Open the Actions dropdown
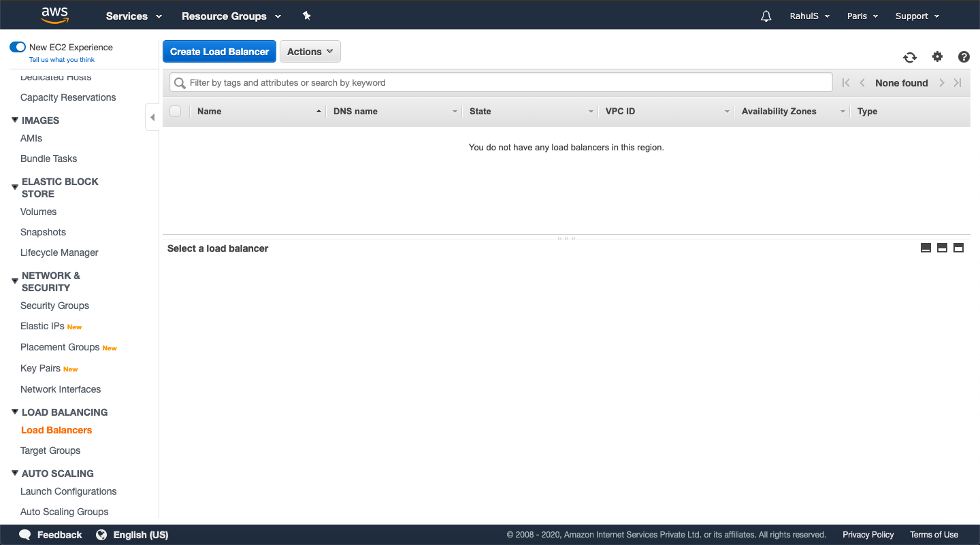Screen dimensions: 980x545 click(x=310, y=51)
